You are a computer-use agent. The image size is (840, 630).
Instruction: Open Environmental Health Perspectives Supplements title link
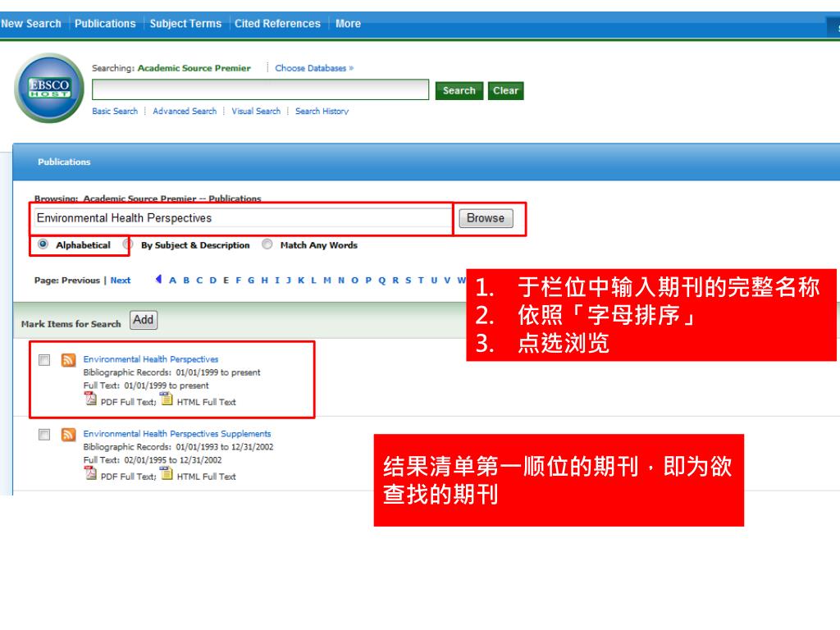coord(177,433)
